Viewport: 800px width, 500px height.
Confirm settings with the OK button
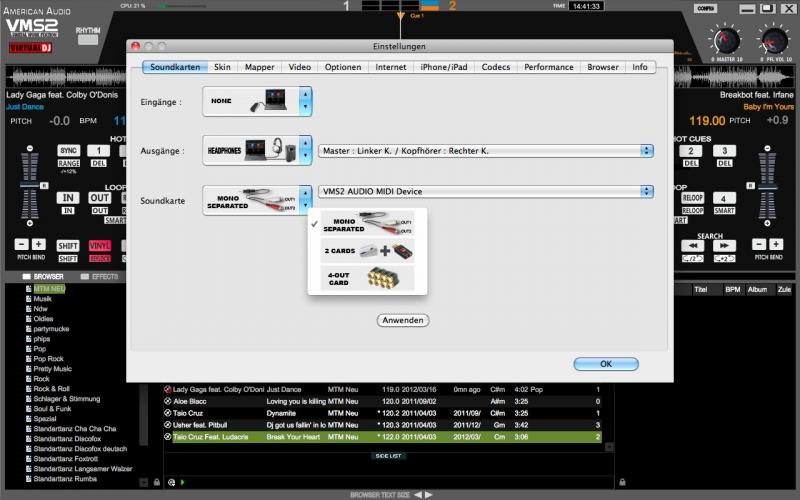[605, 364]
